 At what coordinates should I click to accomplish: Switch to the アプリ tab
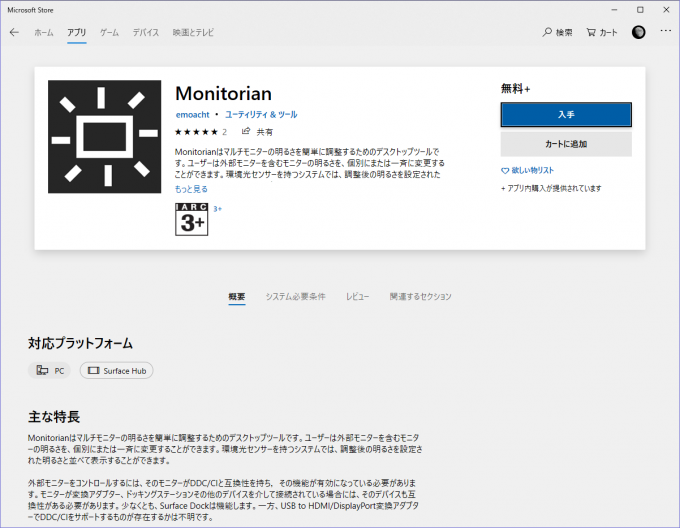(x=76, y=33)
